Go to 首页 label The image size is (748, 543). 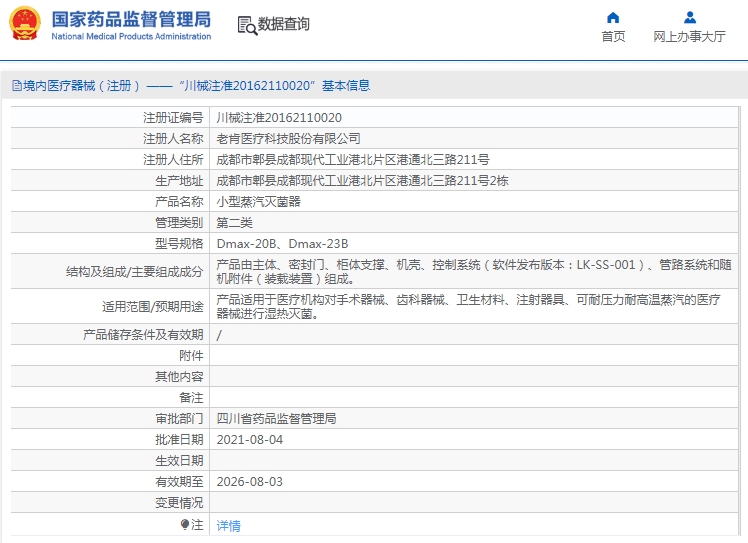[613, 37]
